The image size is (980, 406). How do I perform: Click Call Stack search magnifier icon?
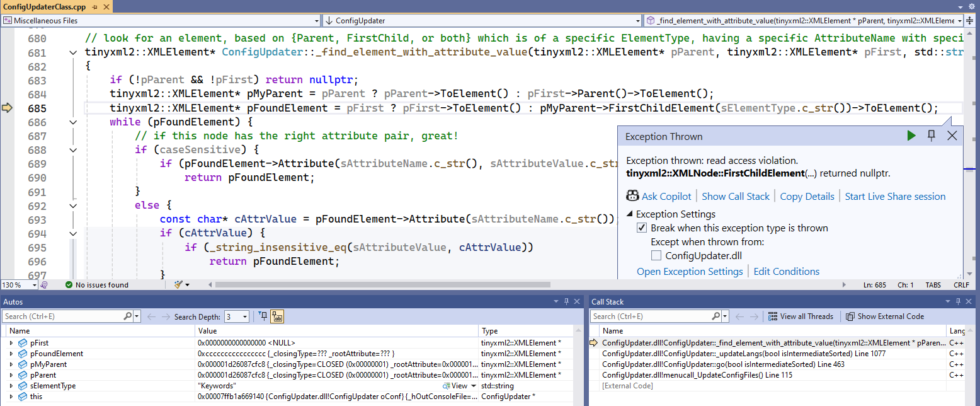716,316
